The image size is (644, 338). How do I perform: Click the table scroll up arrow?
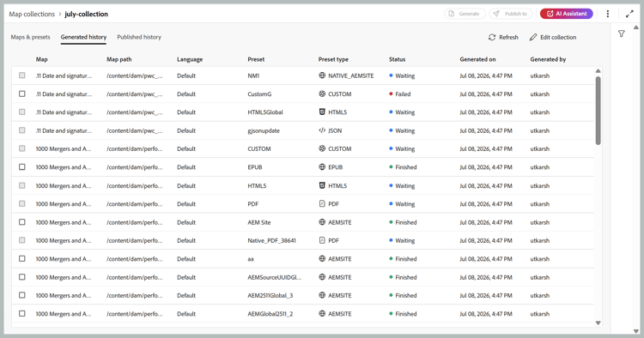598,71
